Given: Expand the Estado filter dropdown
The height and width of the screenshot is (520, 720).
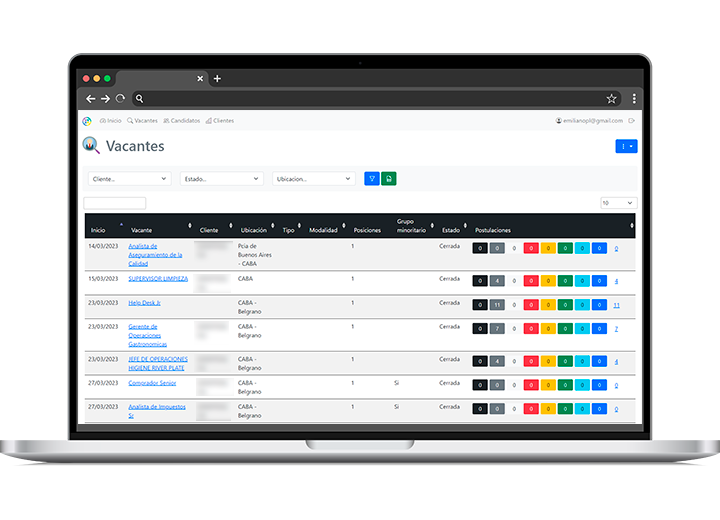Looking at the screenshot, I should (221, 179).
